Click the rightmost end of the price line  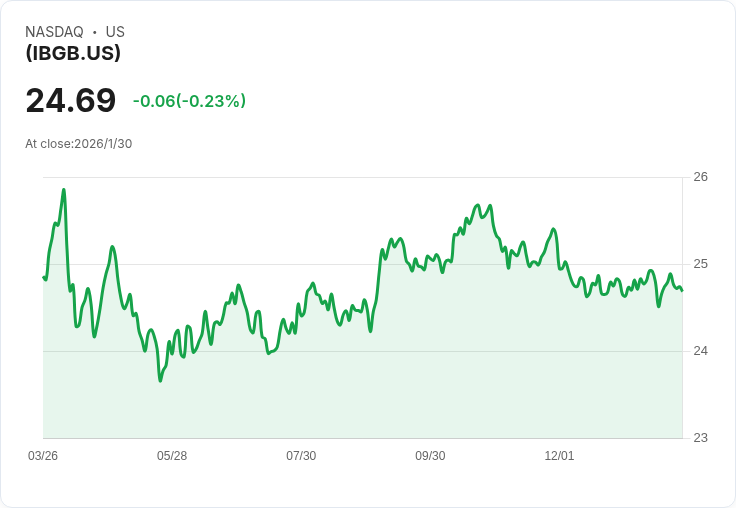point(682,290)
